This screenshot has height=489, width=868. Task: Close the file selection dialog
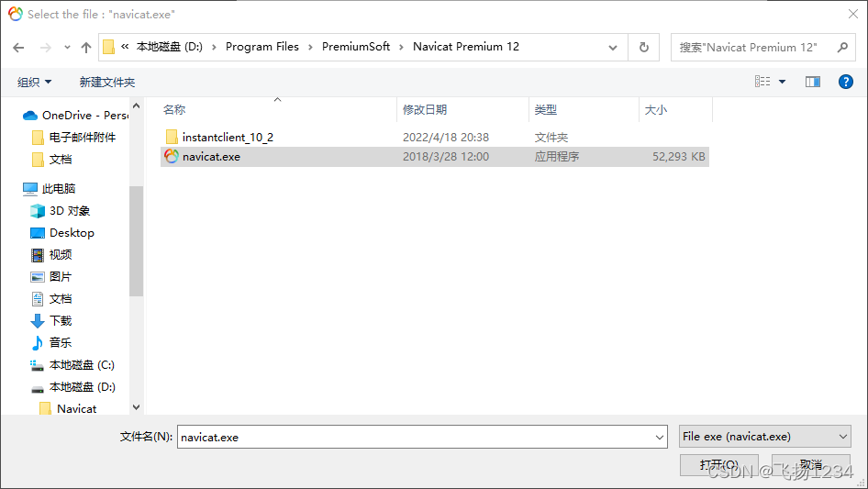pyautogui.click(x=853, y=14)
